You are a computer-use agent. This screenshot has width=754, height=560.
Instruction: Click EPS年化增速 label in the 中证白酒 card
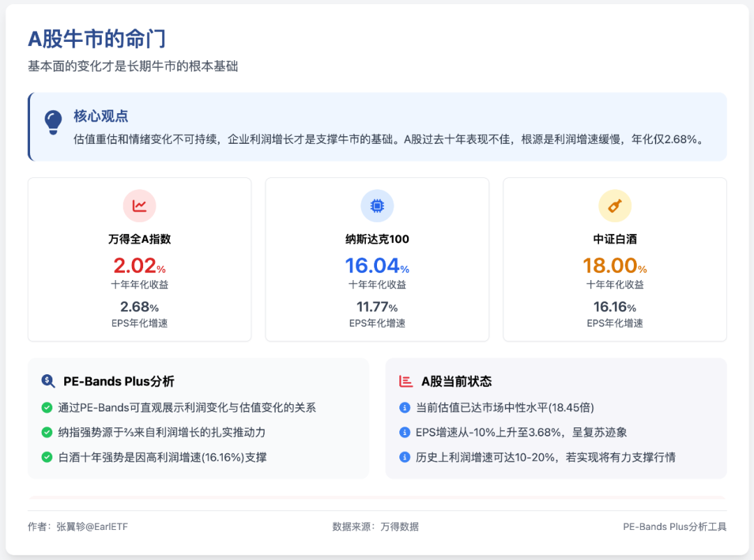614,323
